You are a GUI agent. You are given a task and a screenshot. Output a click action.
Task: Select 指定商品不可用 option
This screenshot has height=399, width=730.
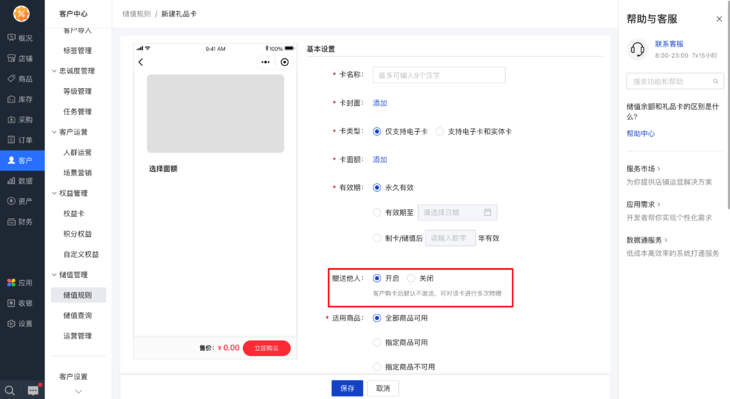pyautogui.click(x=377, y=367)
